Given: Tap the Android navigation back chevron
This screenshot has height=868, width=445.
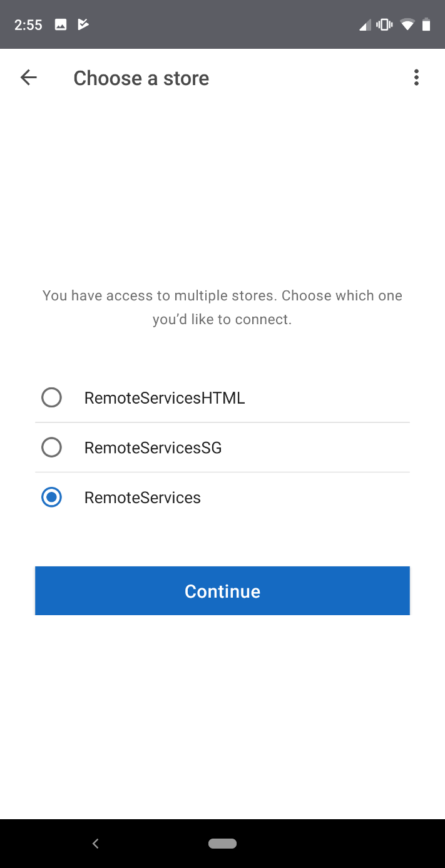Looking at the screenshot, I should point(96,844).
